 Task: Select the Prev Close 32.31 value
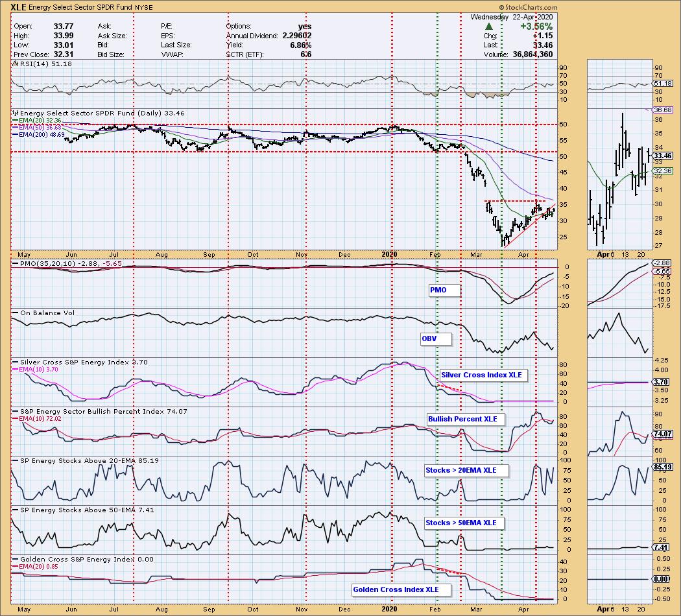64,54
